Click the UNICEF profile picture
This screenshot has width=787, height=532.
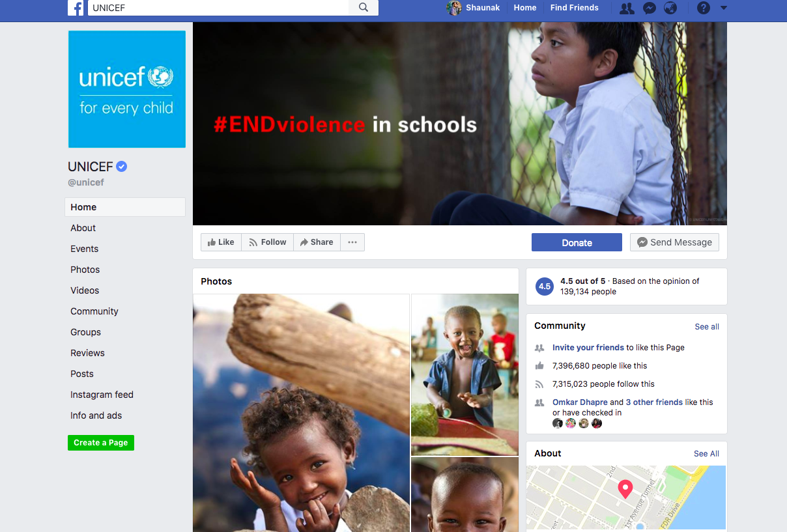pyautogui.click(x=127, y=89)
